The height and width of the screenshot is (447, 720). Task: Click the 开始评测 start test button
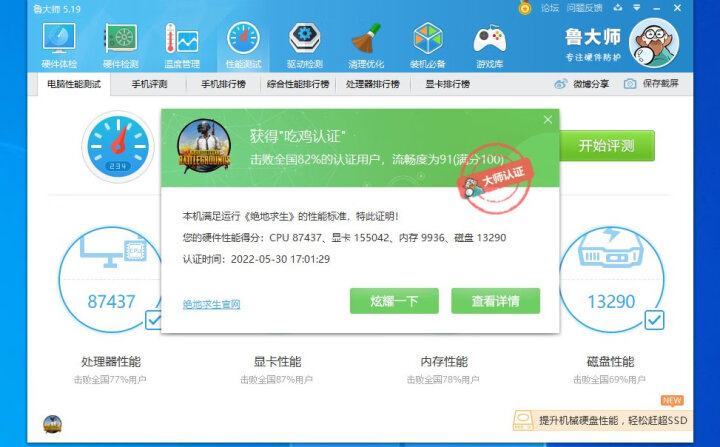(x=607, y=146)
